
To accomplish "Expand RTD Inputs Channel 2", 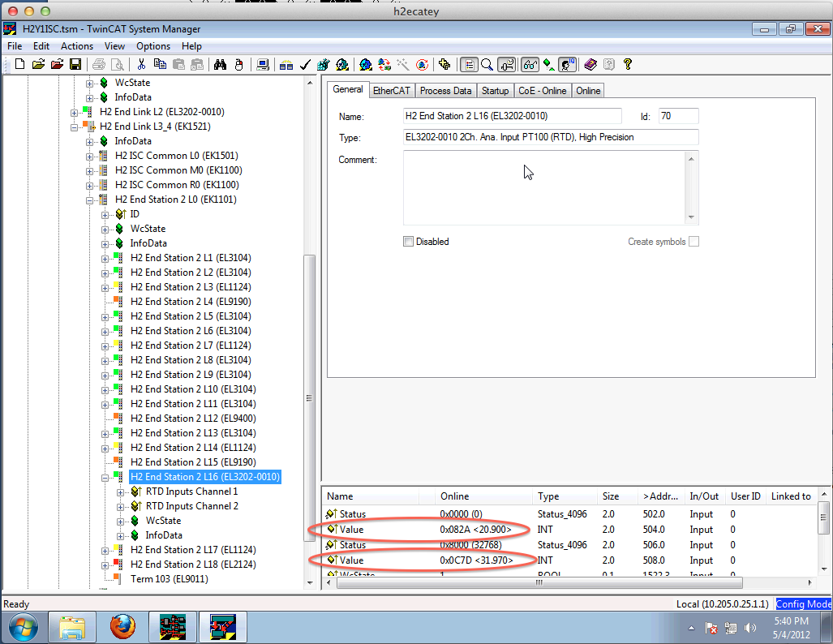I will tap(120, 507).
